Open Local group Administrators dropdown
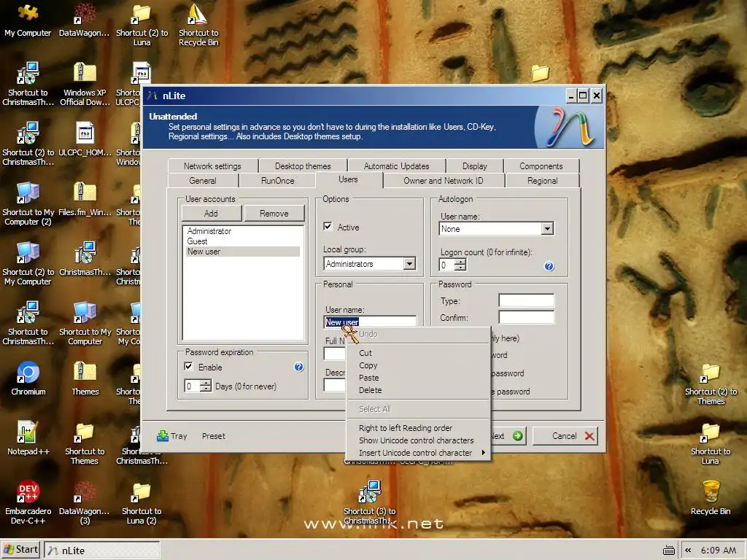 point(409,263)
